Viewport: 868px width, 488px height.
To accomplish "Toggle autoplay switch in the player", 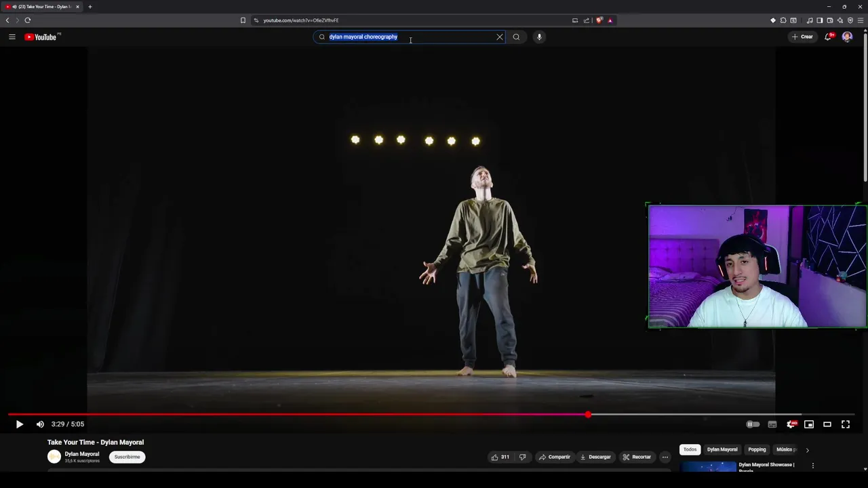I will click(x=753, y=424).
